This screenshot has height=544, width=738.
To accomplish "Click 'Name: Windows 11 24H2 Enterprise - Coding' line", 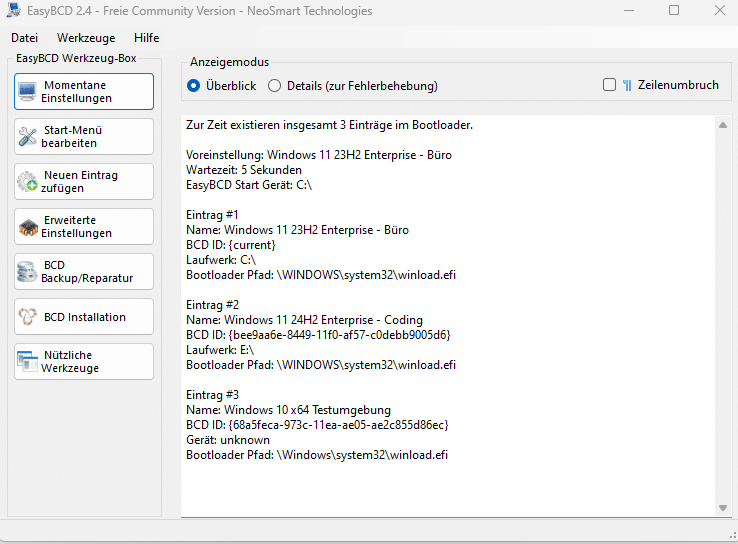I will [305, 320].
